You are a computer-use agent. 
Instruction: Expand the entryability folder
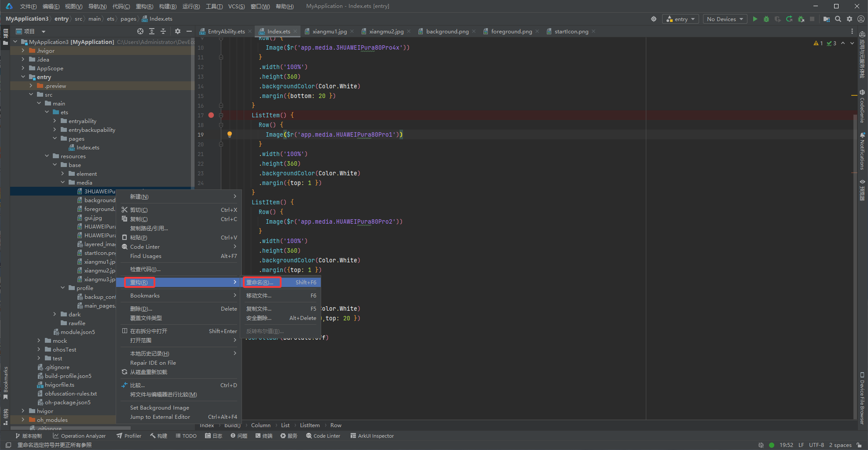click(x=55, y=121)
